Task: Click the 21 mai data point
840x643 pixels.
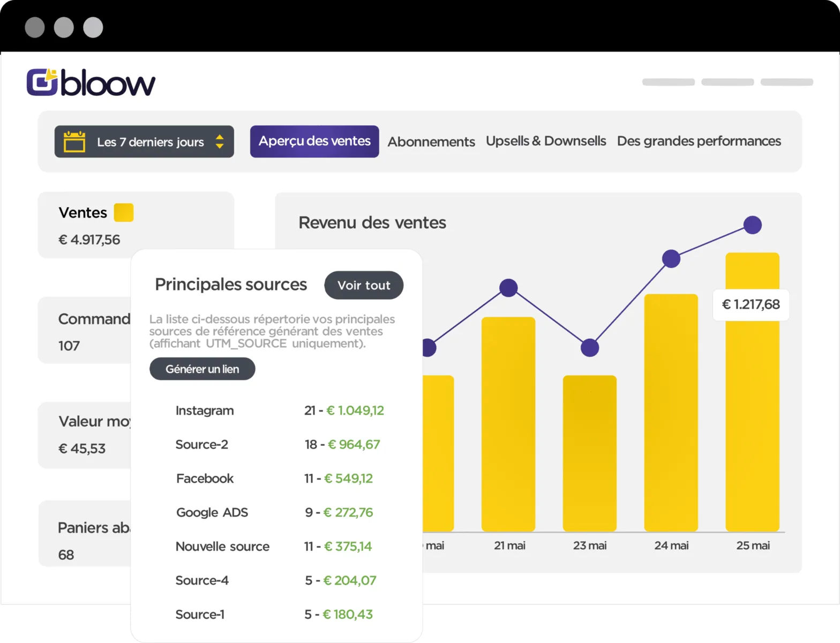Action: [x=508, y=288]
